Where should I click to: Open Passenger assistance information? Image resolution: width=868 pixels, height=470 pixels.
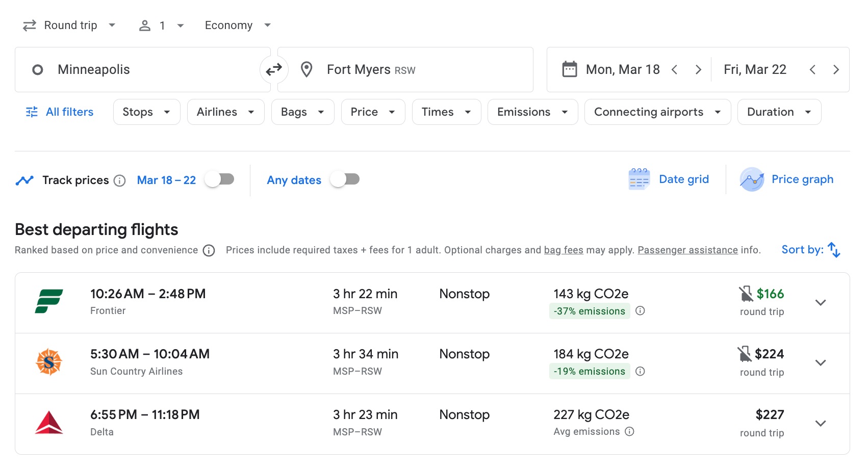687,249
